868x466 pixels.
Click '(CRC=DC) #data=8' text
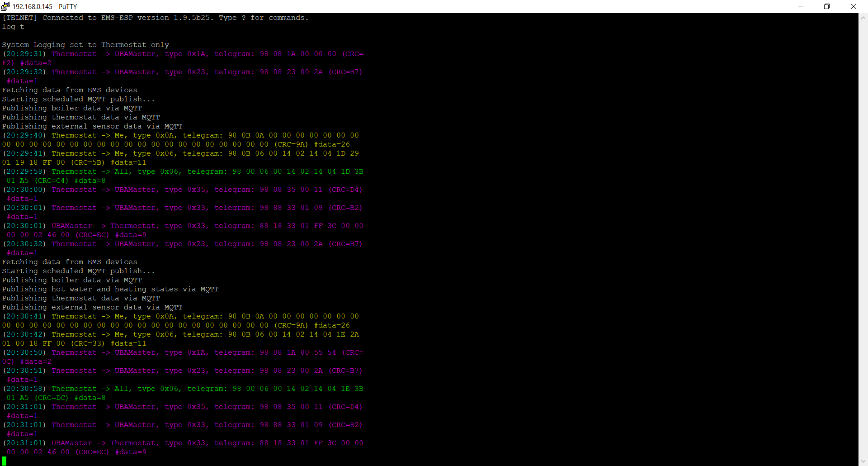(70, 398)
